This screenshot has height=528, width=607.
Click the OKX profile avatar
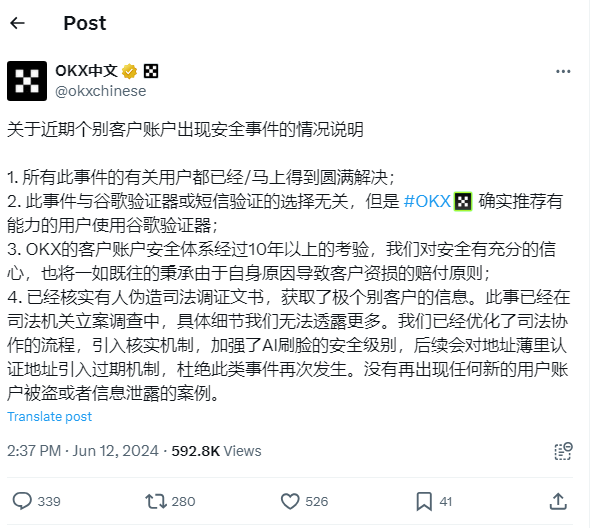tap(27, 81)
